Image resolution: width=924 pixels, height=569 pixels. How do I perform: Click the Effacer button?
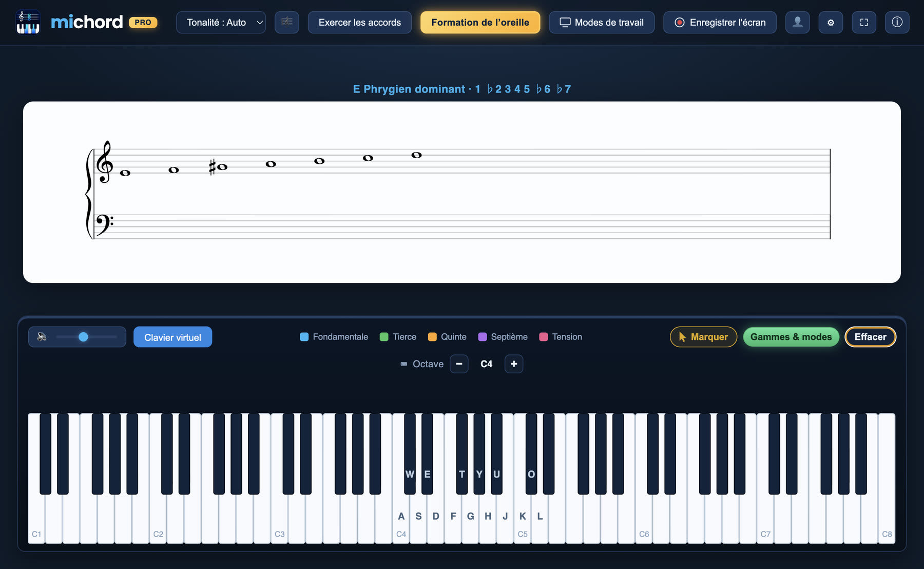[x=870, y=337]
